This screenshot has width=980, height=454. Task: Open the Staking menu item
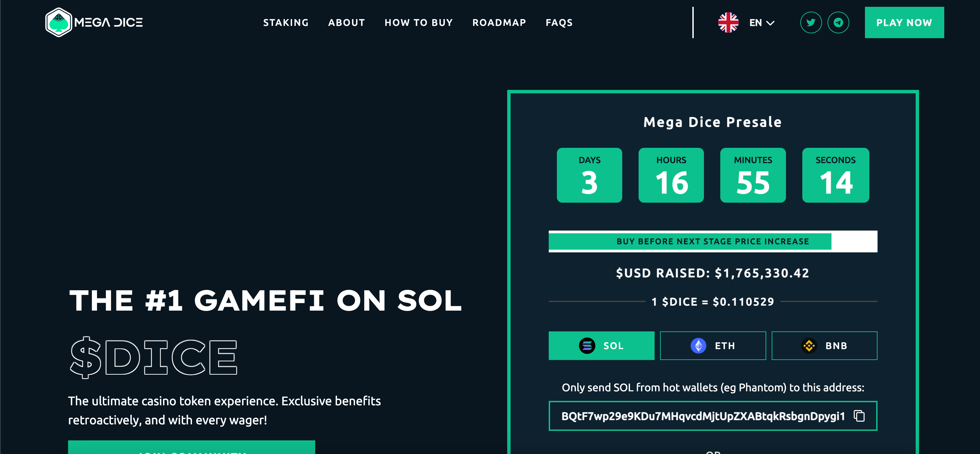pos(286,23)
